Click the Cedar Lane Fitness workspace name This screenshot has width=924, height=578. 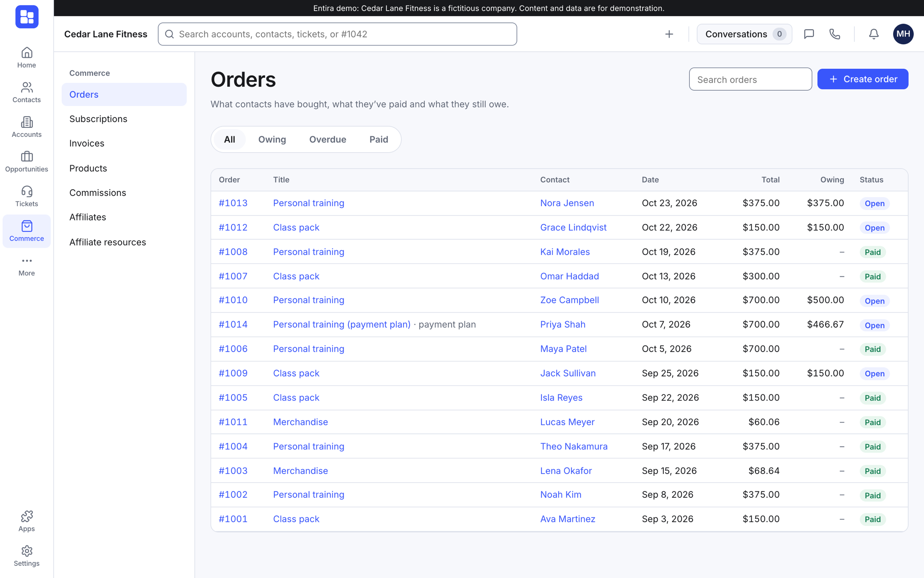pos(106,34)
